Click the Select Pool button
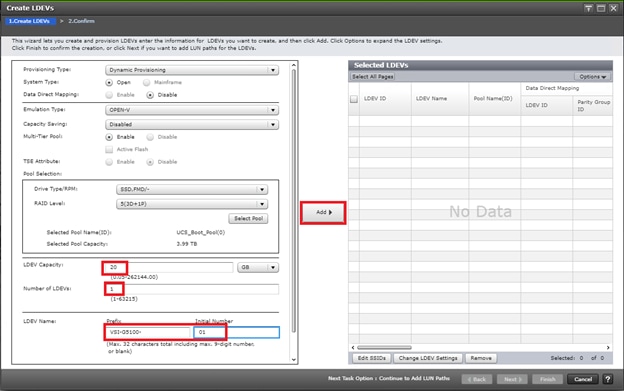Screen dimensions: 624x391 [248, 218]
